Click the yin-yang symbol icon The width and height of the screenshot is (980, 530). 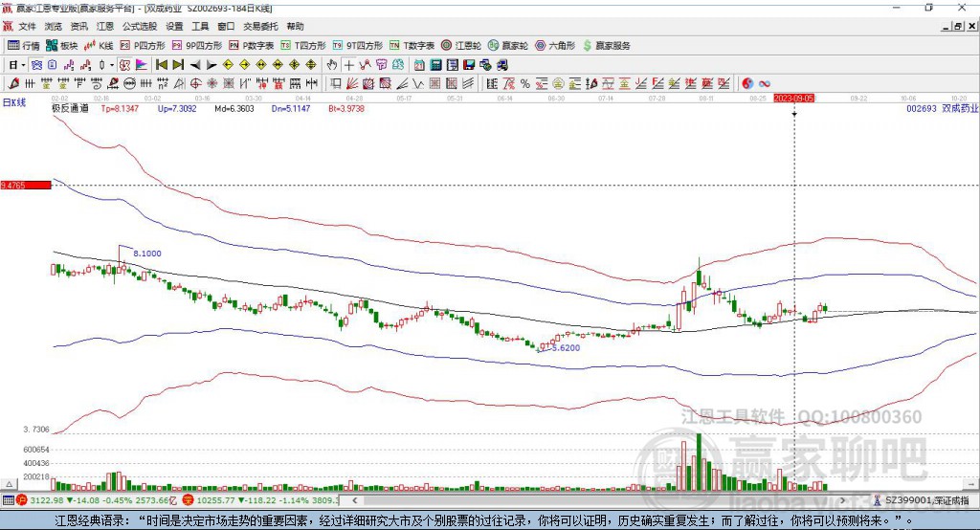(746, 84)
